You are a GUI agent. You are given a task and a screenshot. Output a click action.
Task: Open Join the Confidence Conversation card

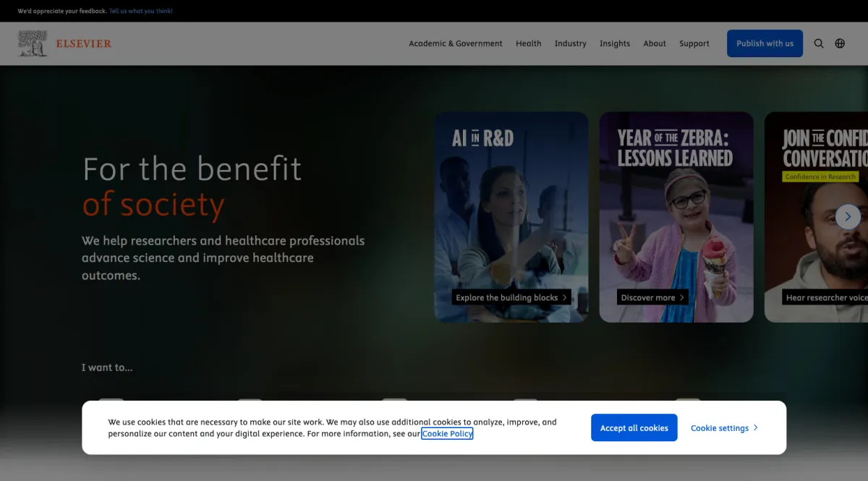click(816, 217)
